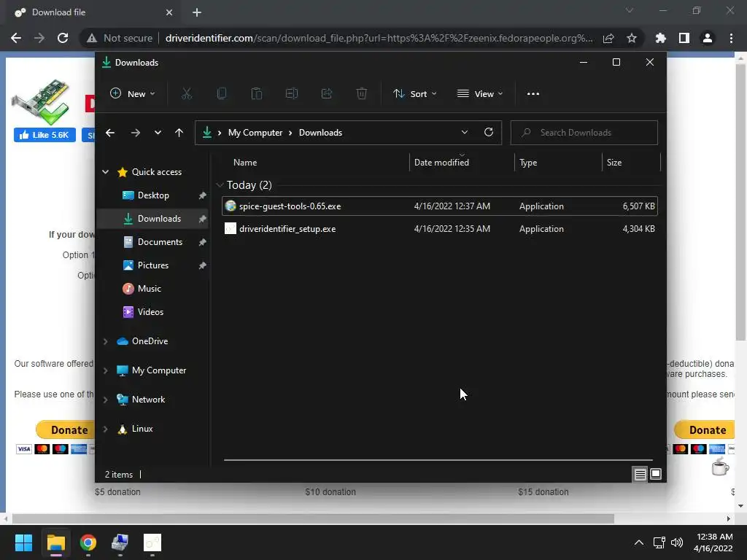The image size is (747, 560).
Task: Click the driveridentifier_setup file icon
Action: point(231,228)
